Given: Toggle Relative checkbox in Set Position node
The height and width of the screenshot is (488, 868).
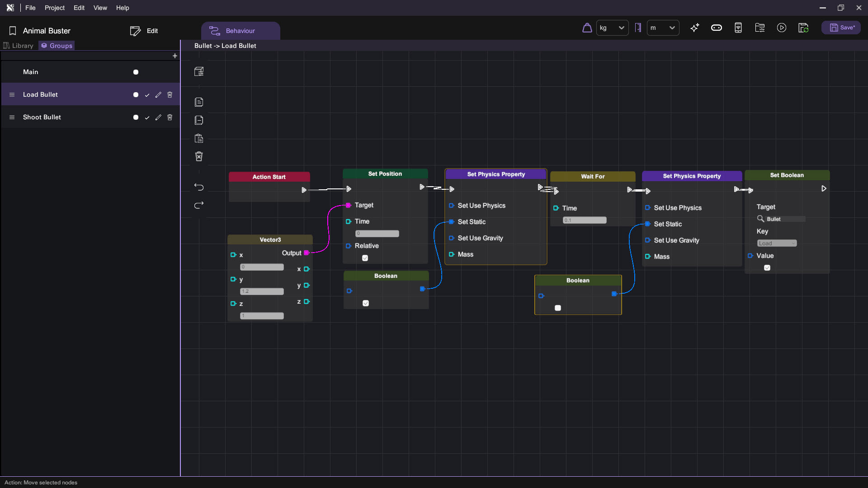Looking at the screenshot, I should click(365, 258).
